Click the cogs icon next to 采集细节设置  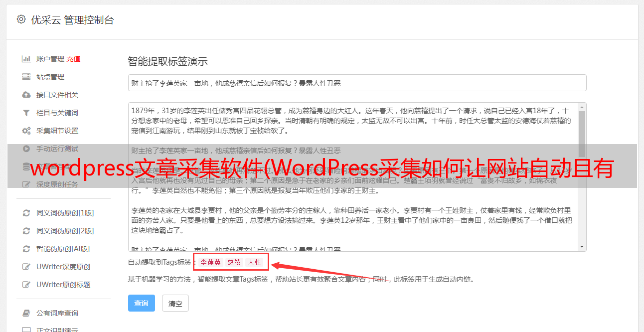click(x=26, y=131)
